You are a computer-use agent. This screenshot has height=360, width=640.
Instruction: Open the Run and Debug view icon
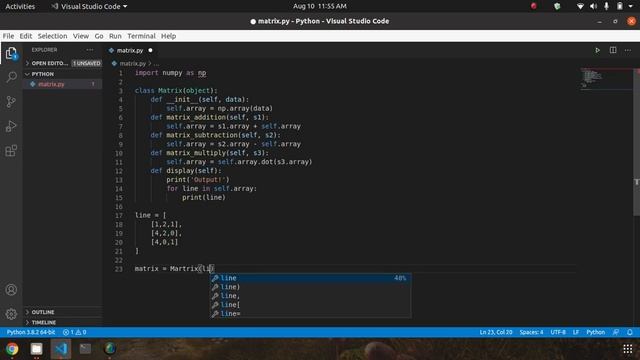[x=11, y=126]
